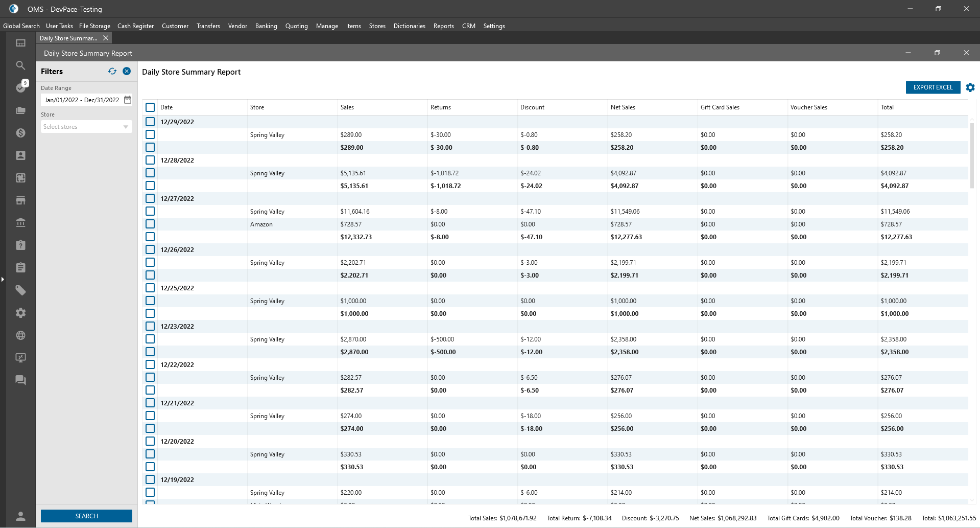The height and width of the screenshot is (528, 980).
Task: Check the 12/25/2022 date row checkbox
Action: coord(150,288)
